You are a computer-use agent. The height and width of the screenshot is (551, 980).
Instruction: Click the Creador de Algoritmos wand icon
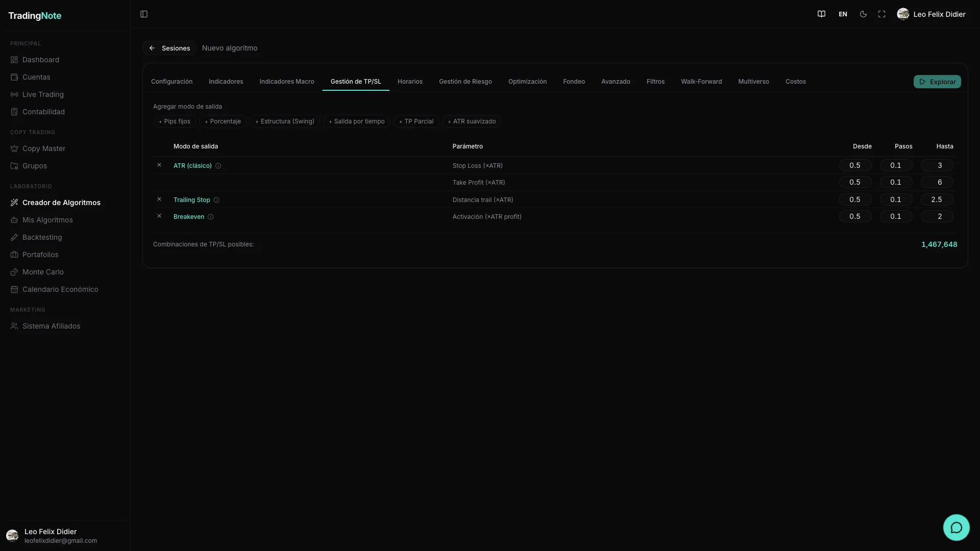pyautogui.click(x=14, y=203)
